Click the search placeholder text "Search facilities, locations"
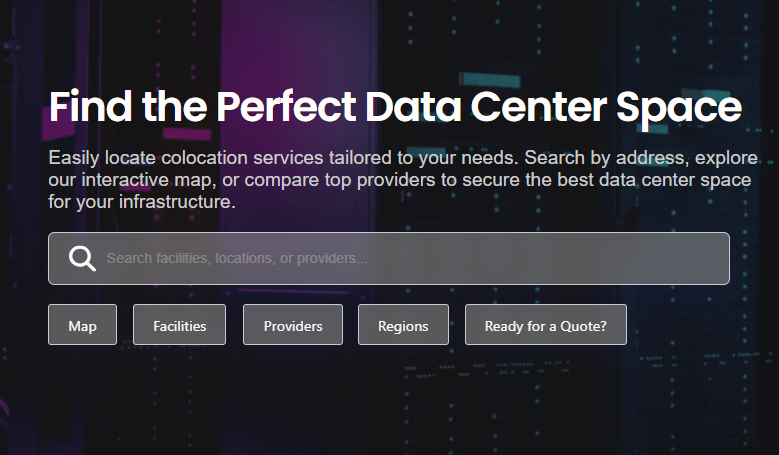779x455 pixels. [x=190, y=259]
